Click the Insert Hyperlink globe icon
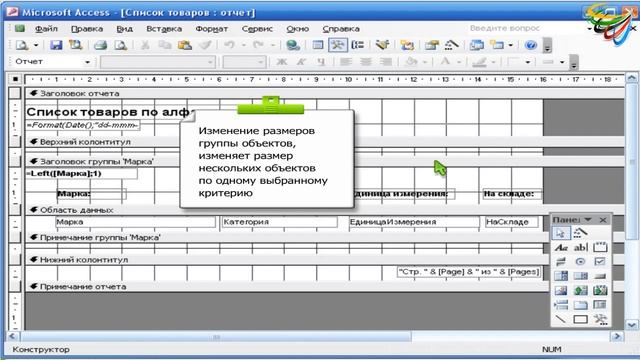Viewport: 640px width, 360px height. [293, 45]
